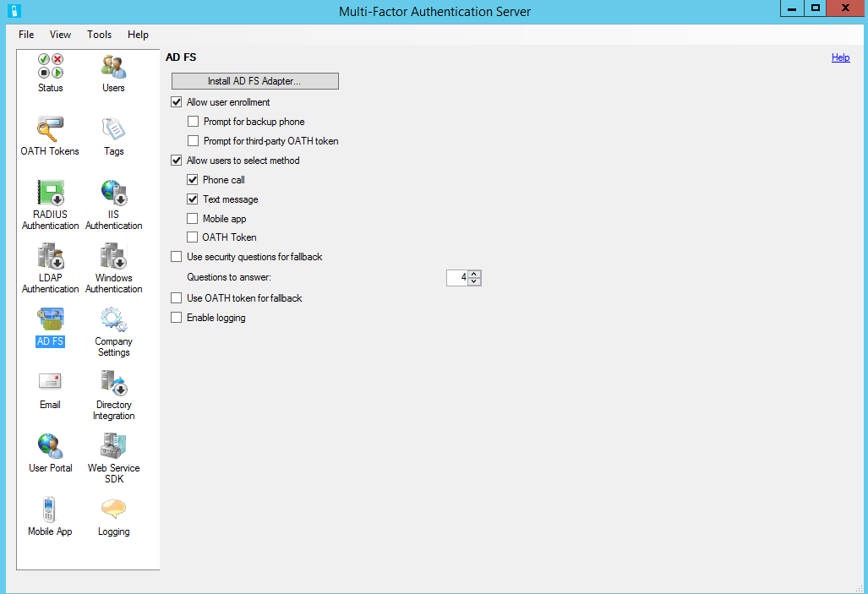This screenshot has width=868, height=594.
Task: Enable the Prompt for backup phone checkbox
Action: pos(193,121)
